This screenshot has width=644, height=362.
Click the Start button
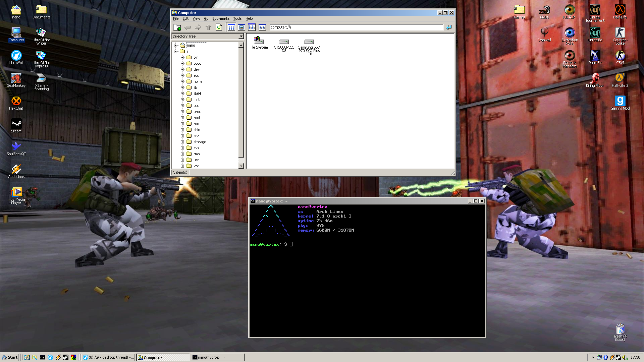coord(10,357)
